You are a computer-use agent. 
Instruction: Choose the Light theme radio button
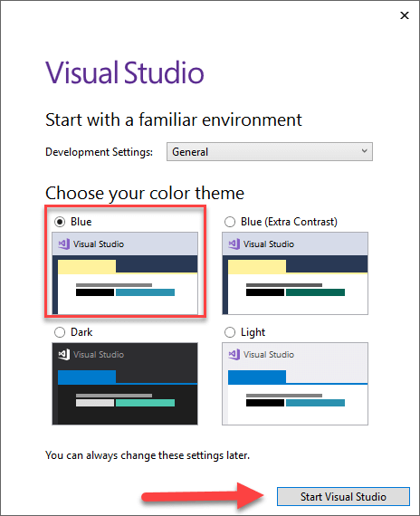point(230,332)
